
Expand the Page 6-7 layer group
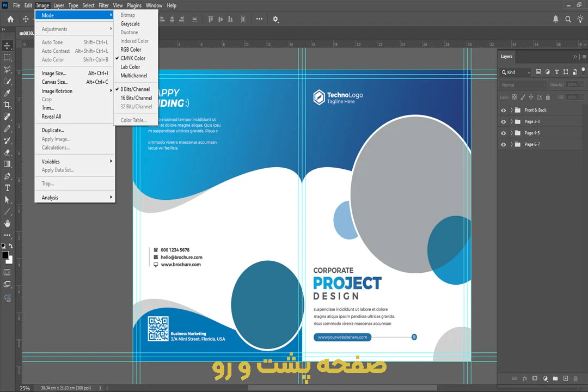pyautogui.click(x=511, y=144)
